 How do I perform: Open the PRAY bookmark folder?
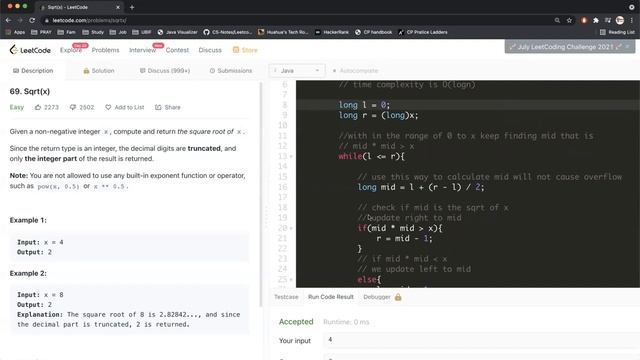click(41, 32)
